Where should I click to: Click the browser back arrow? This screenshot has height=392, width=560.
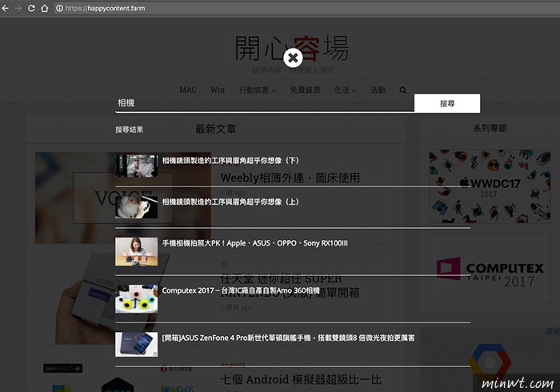pyautogui.click(x=6, y=8)
